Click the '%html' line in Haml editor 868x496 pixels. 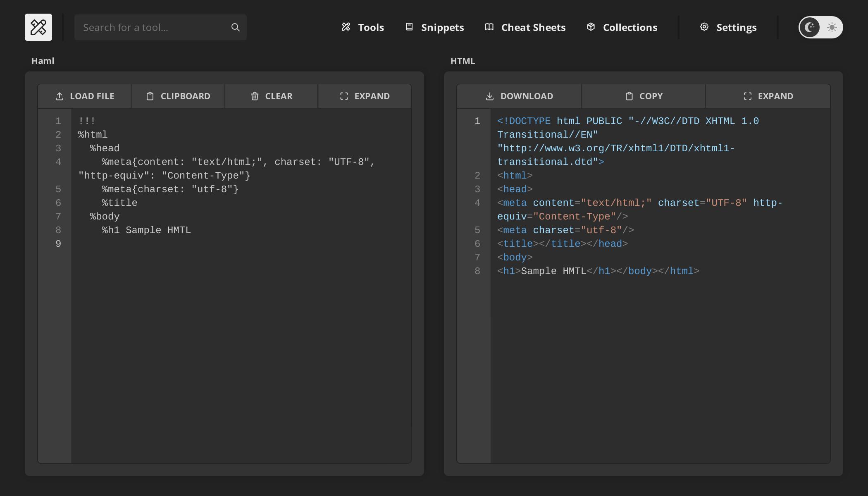click(x=93, y=135)
